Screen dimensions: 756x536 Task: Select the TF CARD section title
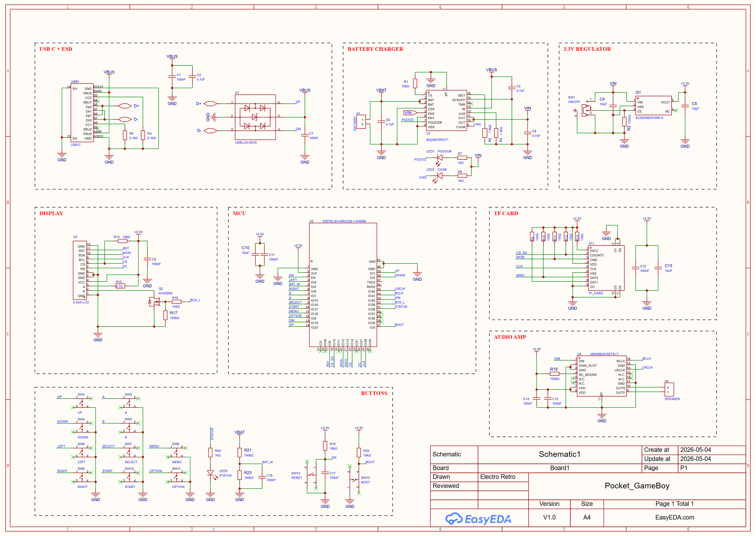coord(506,214)
